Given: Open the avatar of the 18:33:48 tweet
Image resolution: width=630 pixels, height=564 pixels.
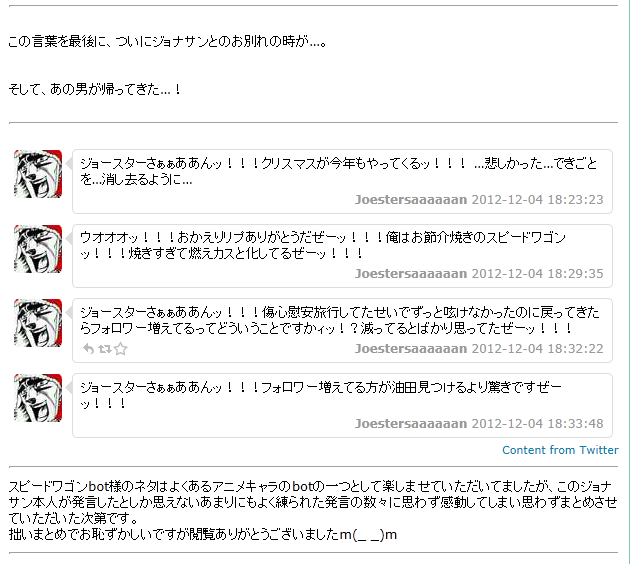Looking at the screenshot, I should (38, 398).
